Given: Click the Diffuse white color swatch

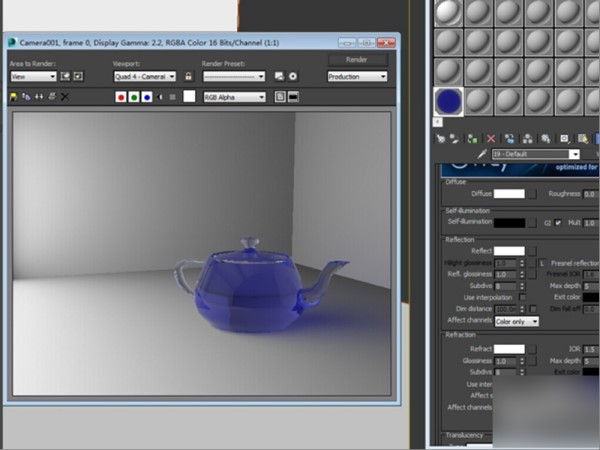Looking at the screenshot, I should tap(509, 193).
